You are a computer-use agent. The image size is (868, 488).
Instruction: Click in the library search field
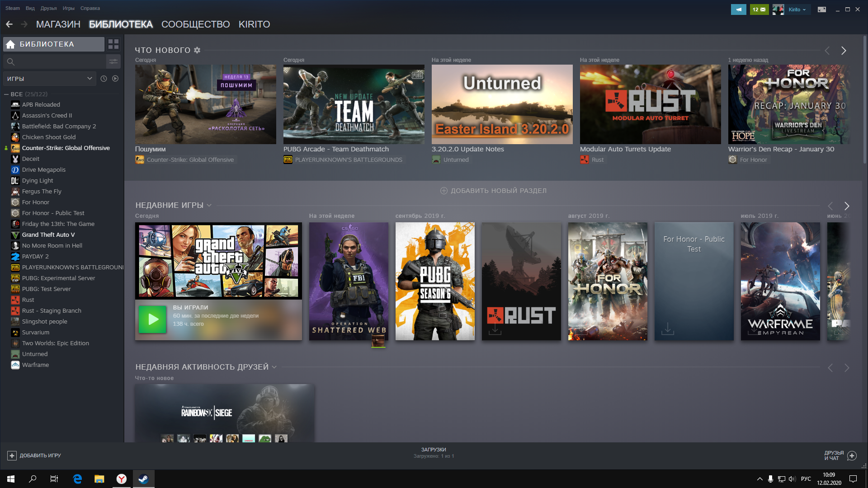tap(54, 61)
